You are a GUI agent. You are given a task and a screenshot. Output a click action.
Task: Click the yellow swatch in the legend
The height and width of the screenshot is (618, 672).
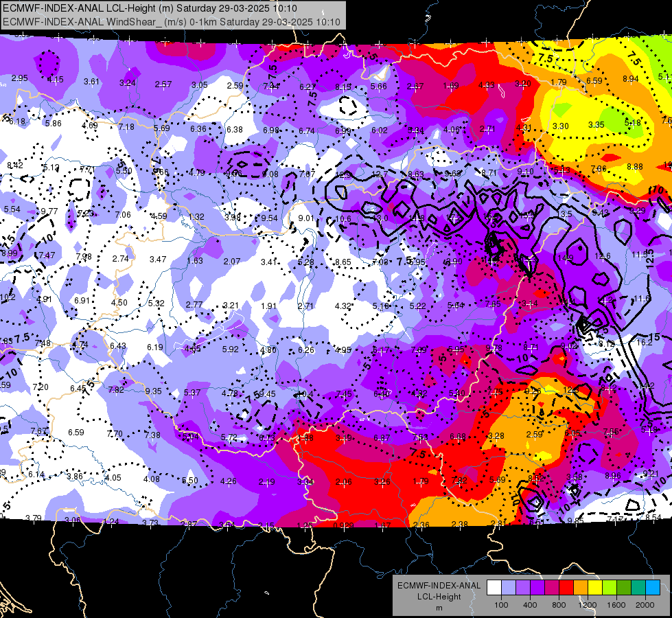[x=595, y=587]
